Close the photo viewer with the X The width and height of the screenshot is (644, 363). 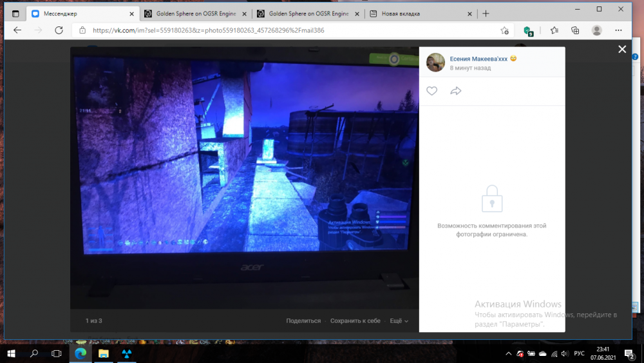coord(622,50)
